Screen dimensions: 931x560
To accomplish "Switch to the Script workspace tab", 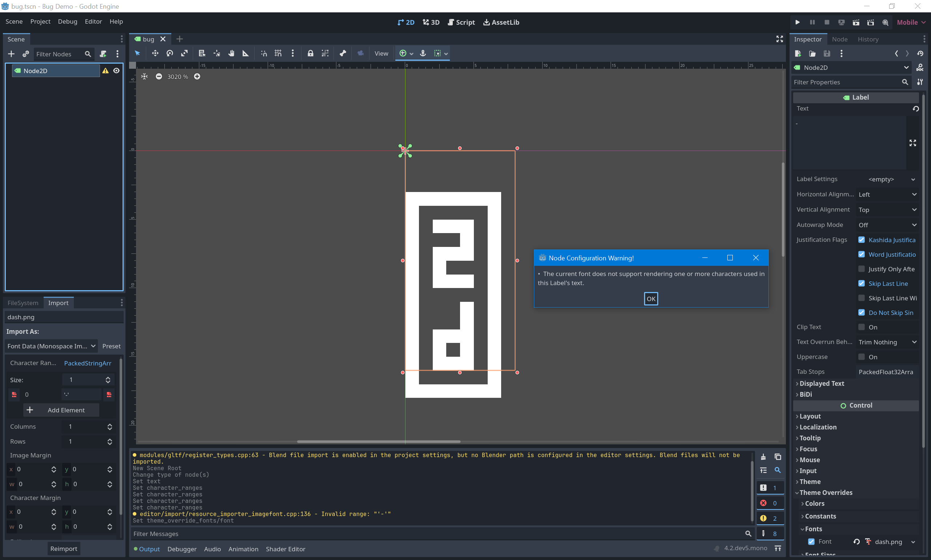I will [x=461, y=22].
